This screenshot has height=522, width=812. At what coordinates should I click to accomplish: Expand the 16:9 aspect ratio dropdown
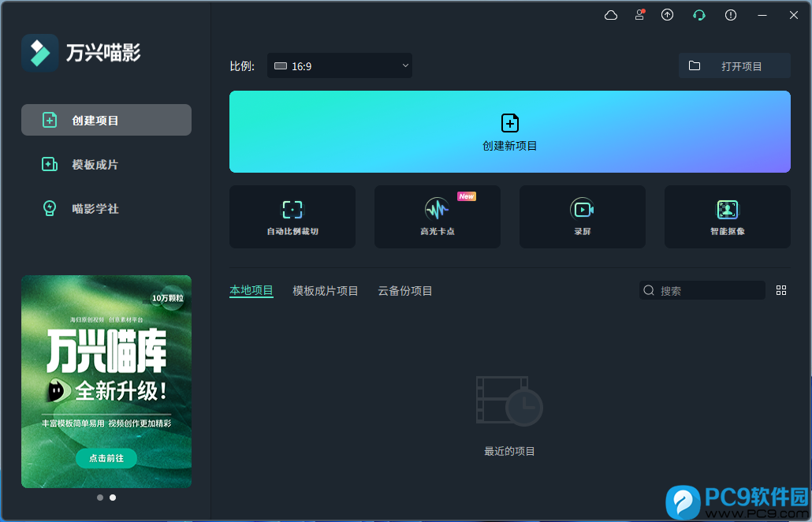pos(340,65)
